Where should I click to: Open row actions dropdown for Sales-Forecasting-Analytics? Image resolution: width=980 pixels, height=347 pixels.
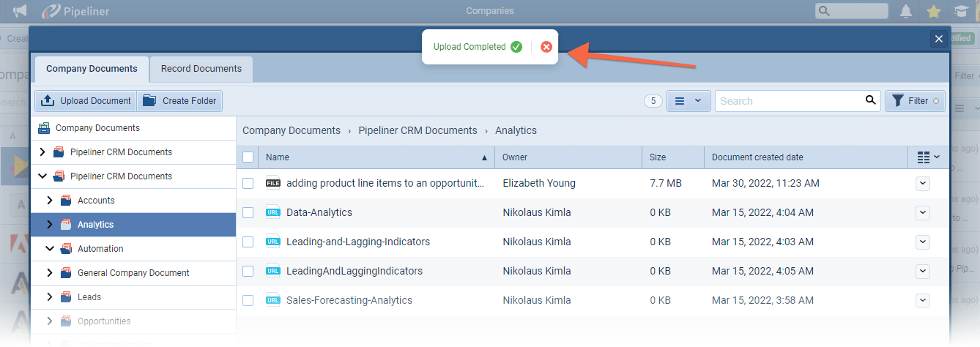pos(922,300)
